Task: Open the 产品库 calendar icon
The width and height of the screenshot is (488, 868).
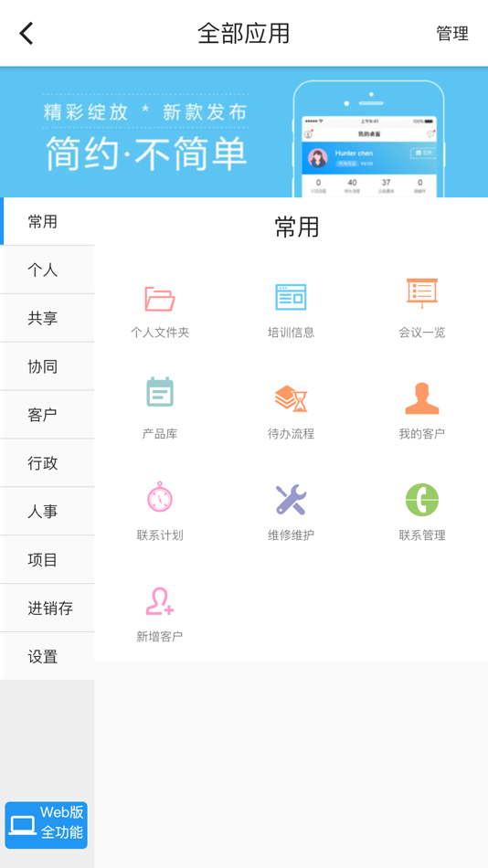Action: point(160,393)
